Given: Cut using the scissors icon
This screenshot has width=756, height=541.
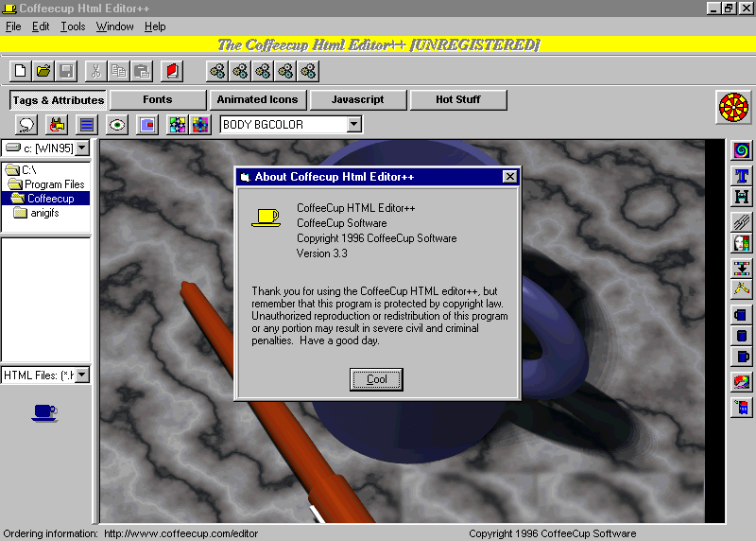Looking at the screenshot, I should click(x=96, y=72).
